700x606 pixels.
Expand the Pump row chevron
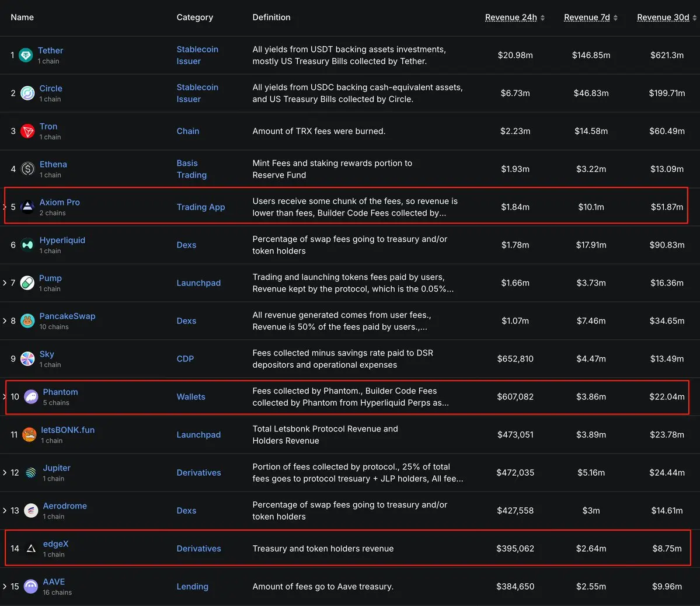click(x=5, y=283)
